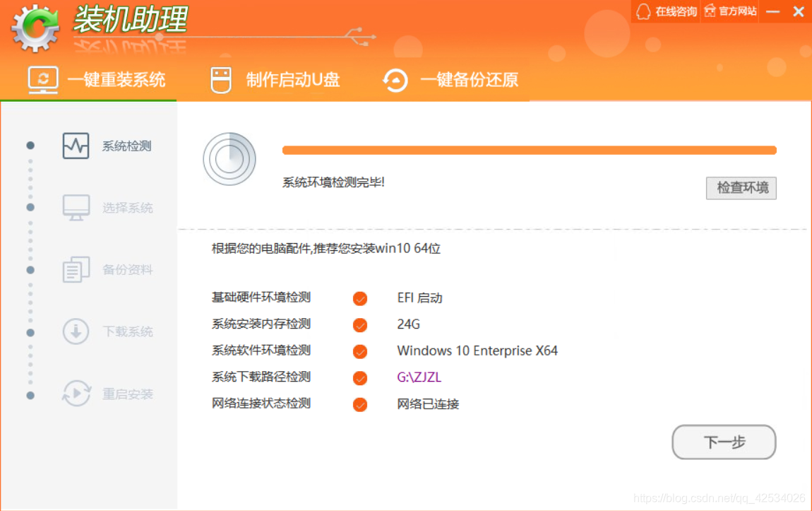The height and width of the screenshot is (511, 812).
Task: Click the circular radar scan icon
Action: 229,158
